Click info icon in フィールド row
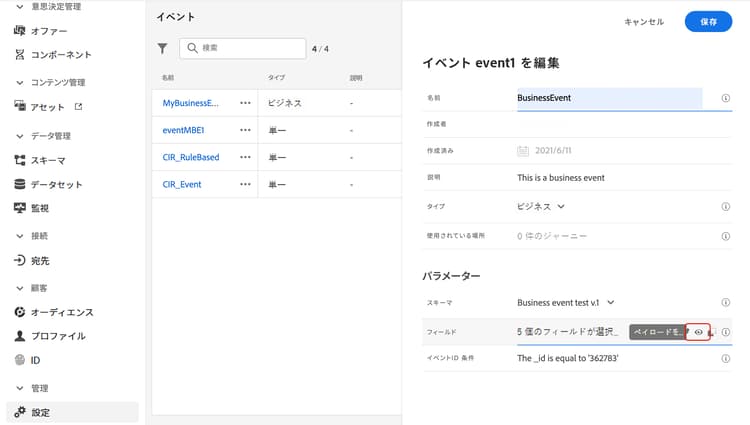The width and height of the screenshot is (750, 425). [726, 332]
